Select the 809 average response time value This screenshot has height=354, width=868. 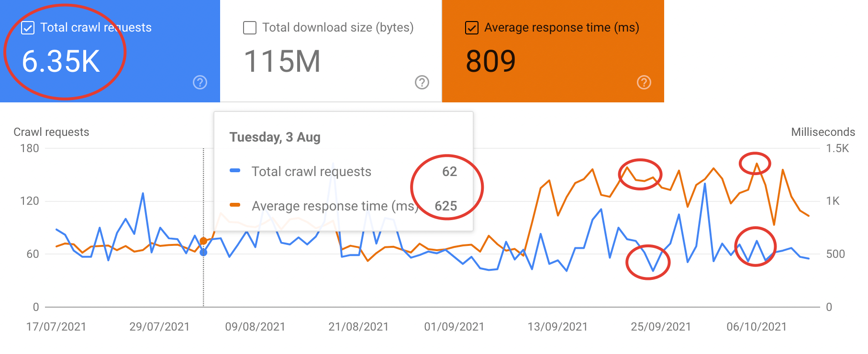[x=491, y=61]
